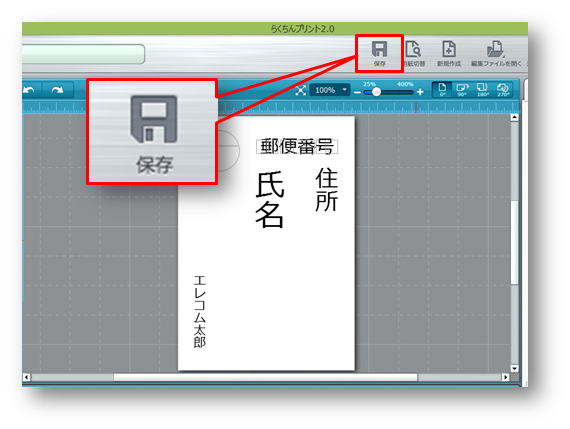Click the zoom in plus button
Screen dimensions: 570x429
pos(420,92)
